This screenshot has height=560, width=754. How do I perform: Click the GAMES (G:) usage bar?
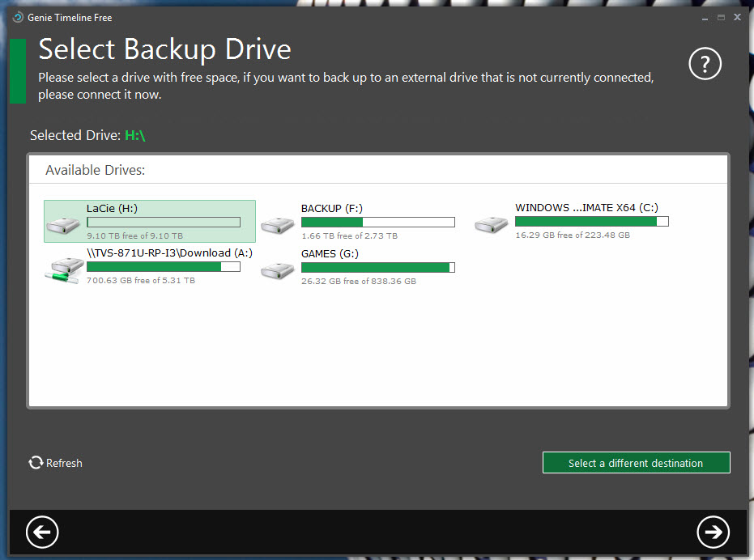(378, 267)
